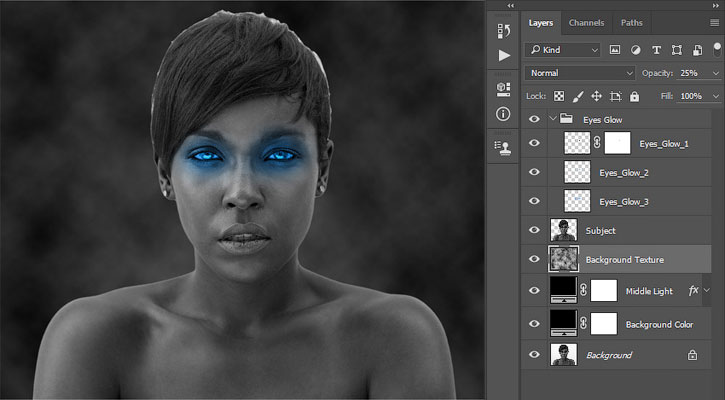Hide the Eyes_Glow_3 layer
Viewport: 725px width, 400px height.
point(534,201)
